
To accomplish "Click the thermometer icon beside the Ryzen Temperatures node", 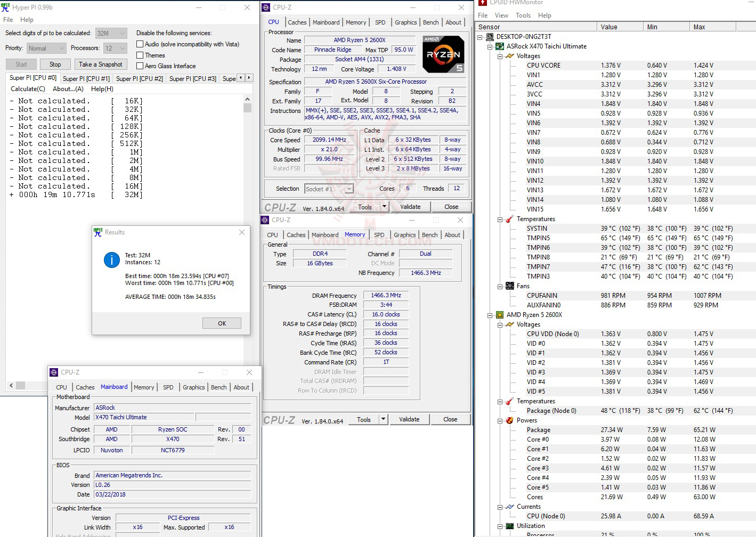I will 510,401.
